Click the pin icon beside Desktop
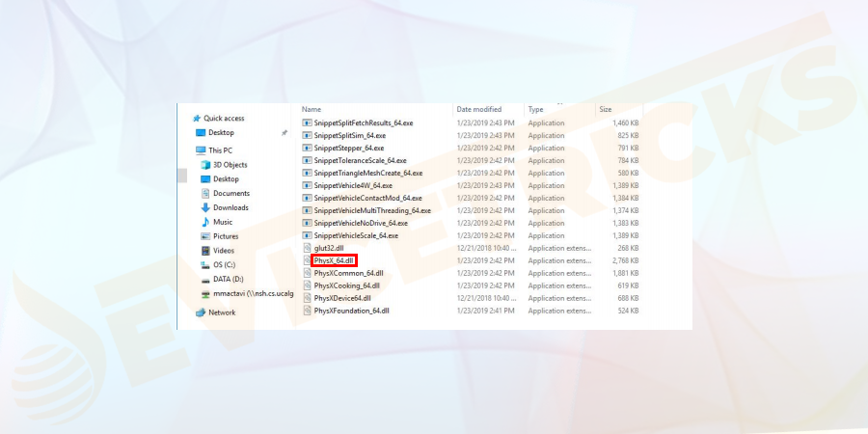 (x=284, y=133)
